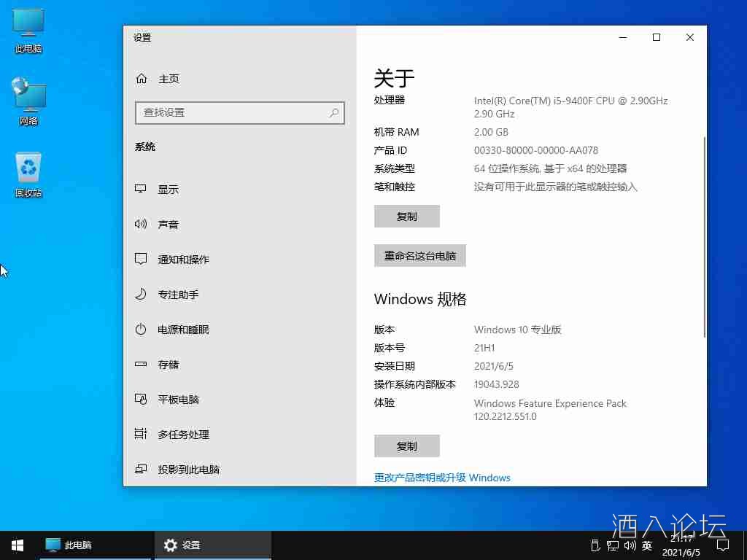Open 存储 (Storage) settings page
The image size is (747, 560).
tap(167, 364)
